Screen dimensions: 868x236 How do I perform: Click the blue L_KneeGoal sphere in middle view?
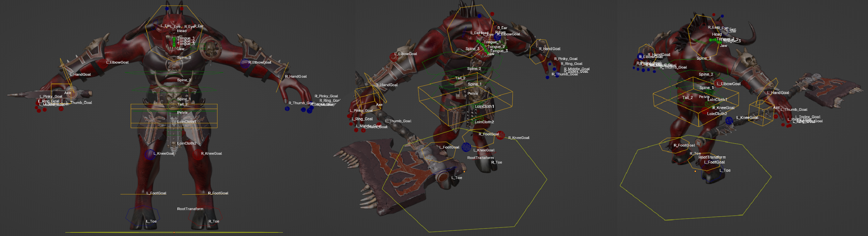tap(466, 147)
